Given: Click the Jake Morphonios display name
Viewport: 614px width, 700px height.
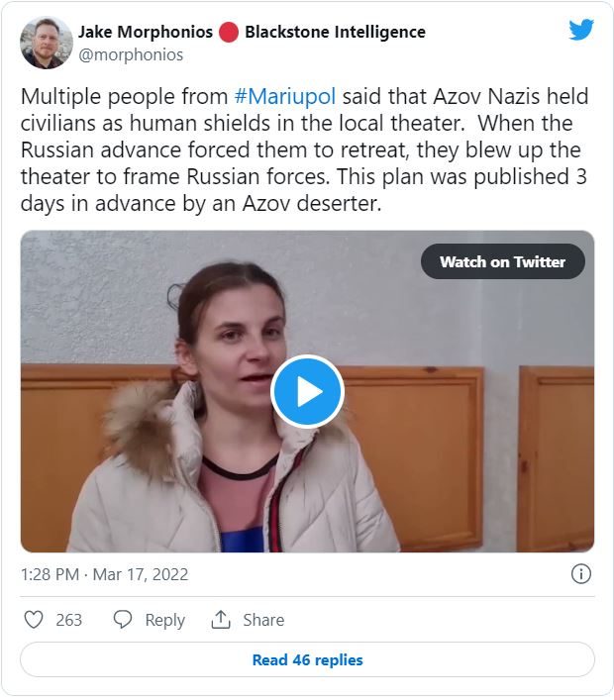Looking at the screenshot, I should tap(146, 32).
